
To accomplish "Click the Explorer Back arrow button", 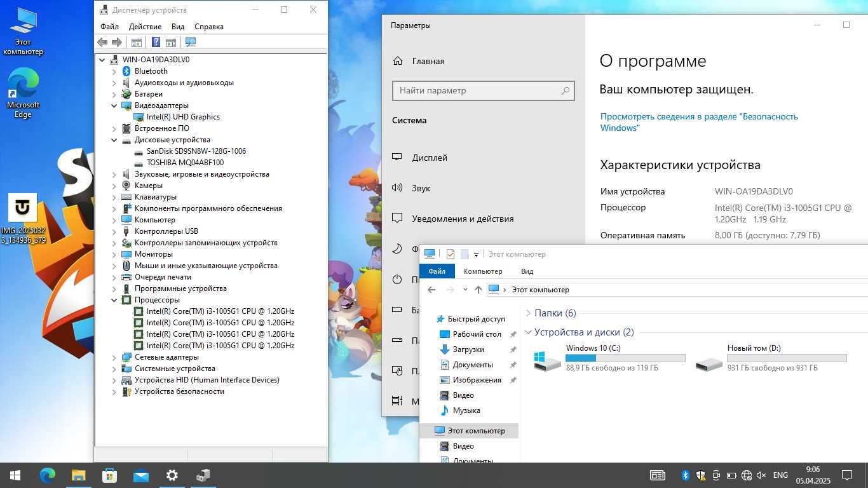I will click(x=431, y=290).
